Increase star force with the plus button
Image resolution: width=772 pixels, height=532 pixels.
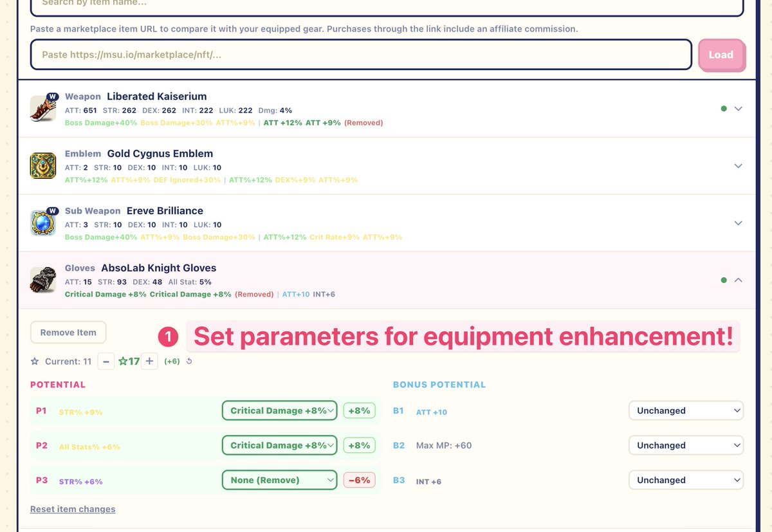[149, 362]
